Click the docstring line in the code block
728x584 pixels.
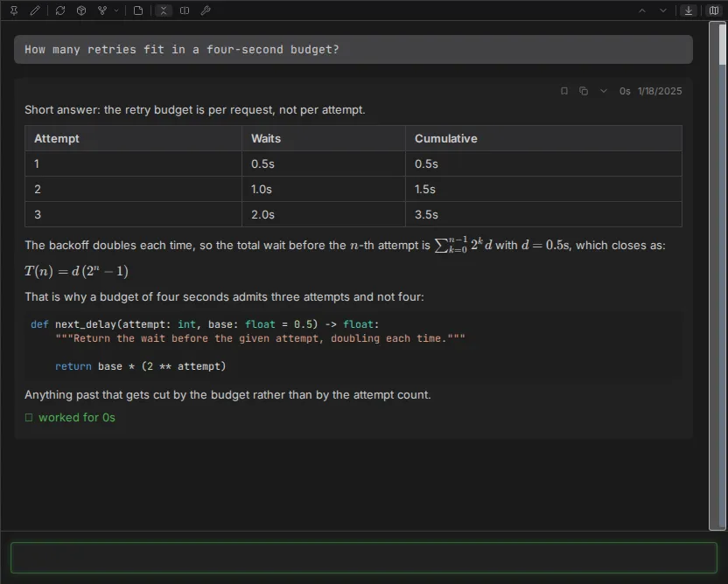coord(260,338)
